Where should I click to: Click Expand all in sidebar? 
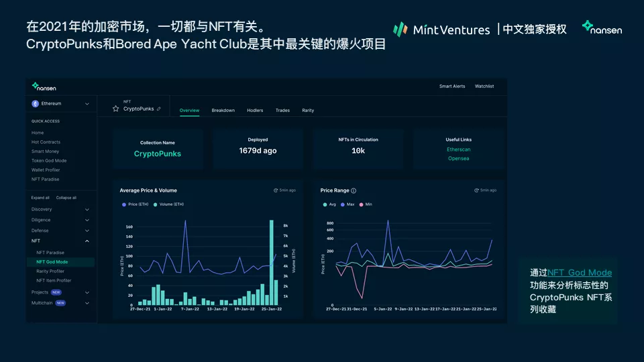click(40, 198)
